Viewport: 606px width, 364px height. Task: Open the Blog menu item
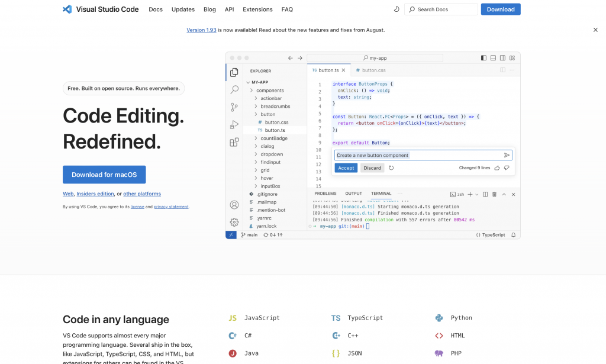209,9
